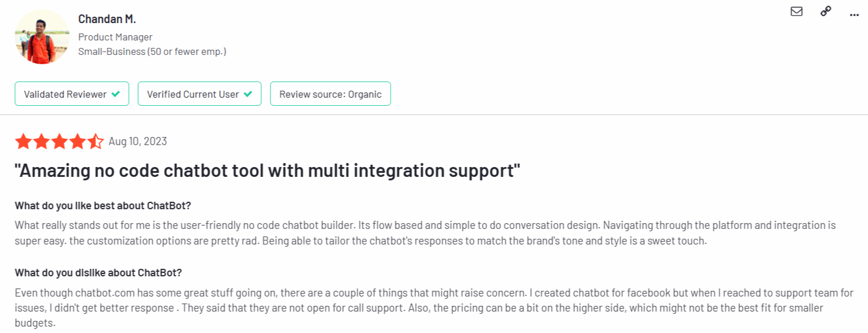868x333 pixels.
Task: Click the checkmark in Verified Current User badge
Action: pyautogui.click(x=248, y=94)
